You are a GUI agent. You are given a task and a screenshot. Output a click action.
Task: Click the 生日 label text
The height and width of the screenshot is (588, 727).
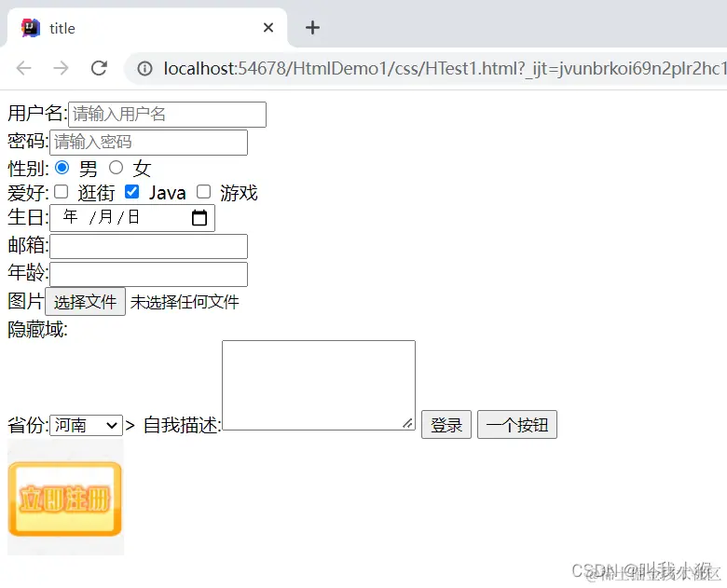coord(28,217)
